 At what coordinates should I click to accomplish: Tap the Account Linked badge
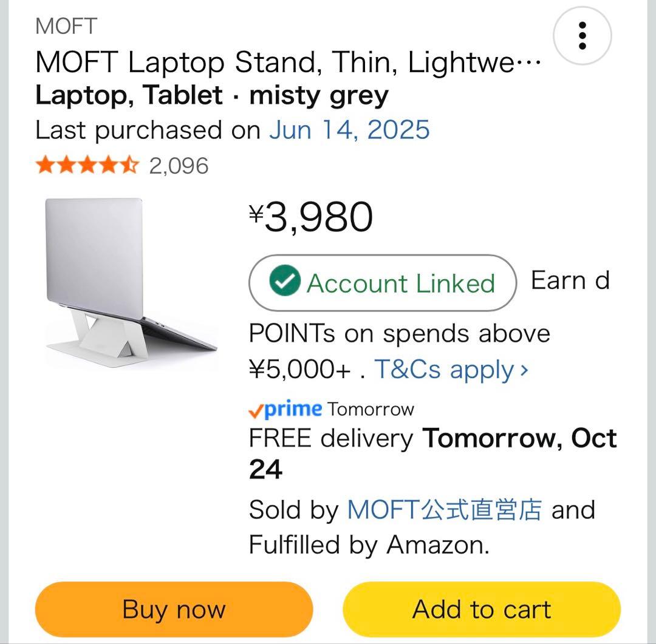381,282
